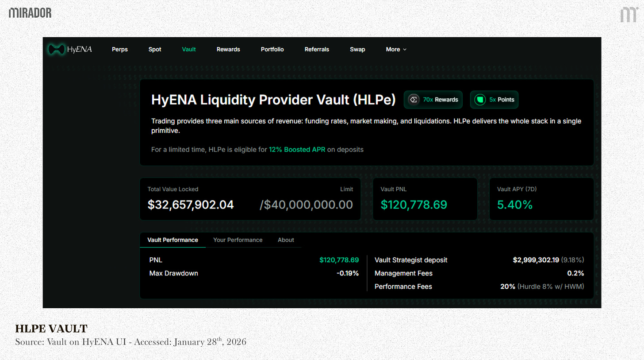
Task: Switch to the Vault Performance tab
Action: (x=172, y=240)
